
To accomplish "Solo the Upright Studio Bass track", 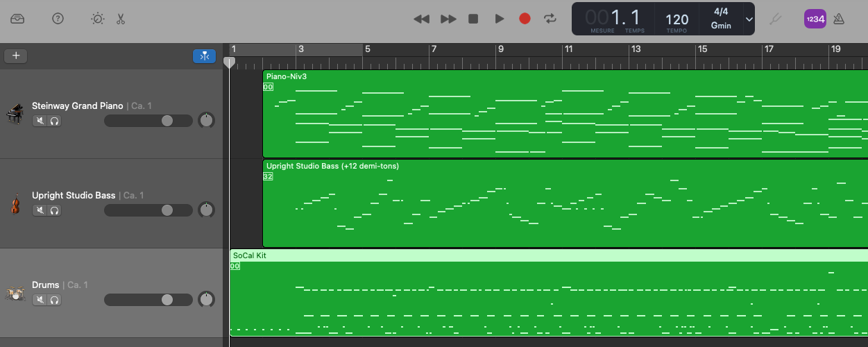I will pos(54,210).
